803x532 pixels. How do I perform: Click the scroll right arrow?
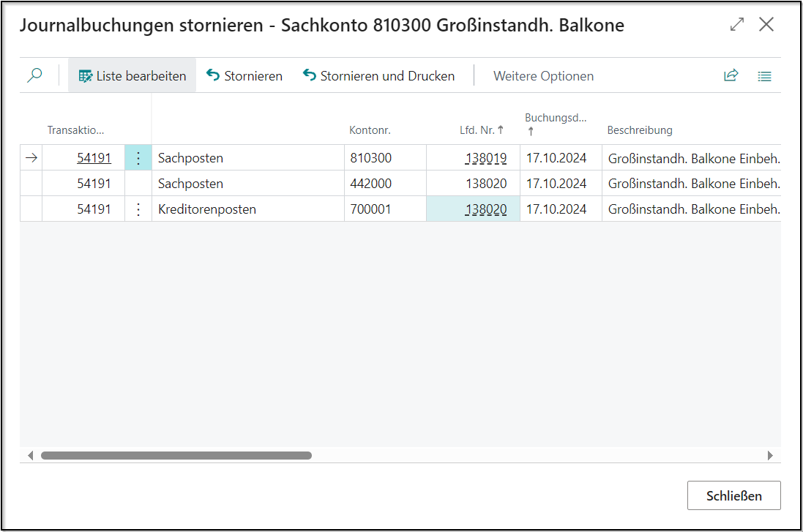pos(770,455)
